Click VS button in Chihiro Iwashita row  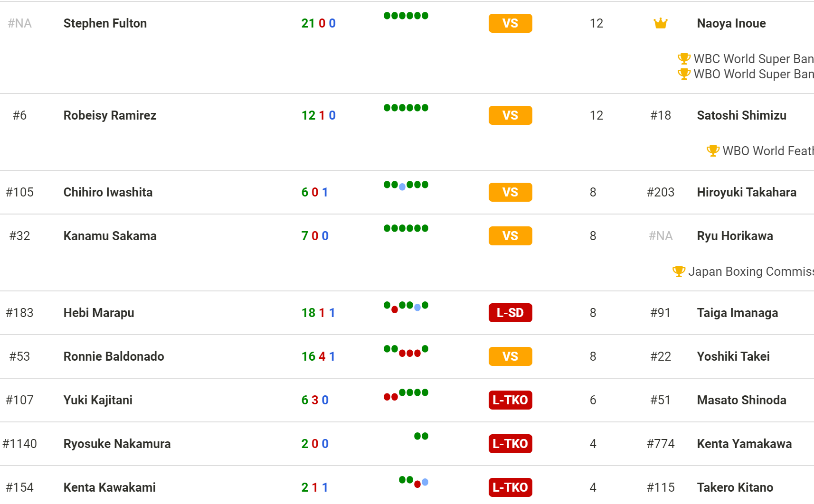click(510, 192)
